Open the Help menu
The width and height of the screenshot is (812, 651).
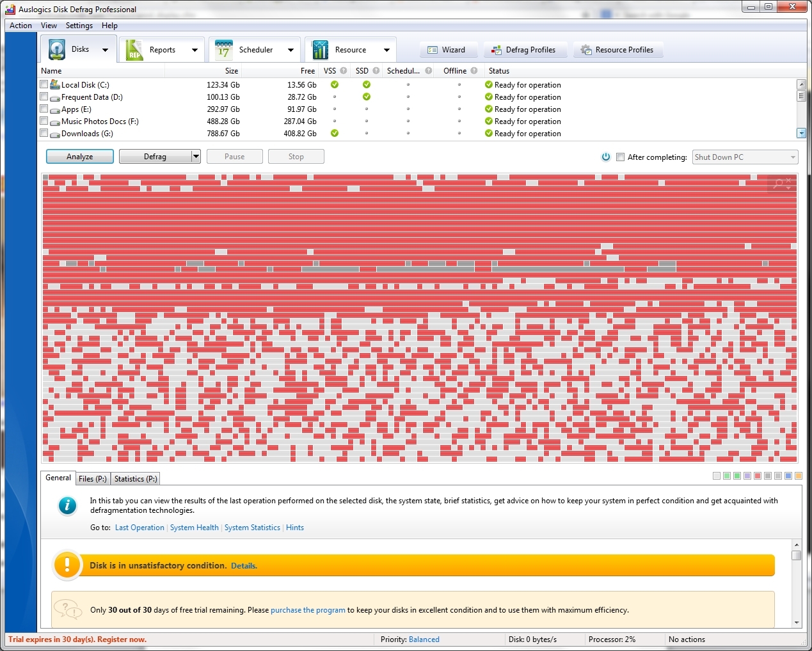[109, 26]
